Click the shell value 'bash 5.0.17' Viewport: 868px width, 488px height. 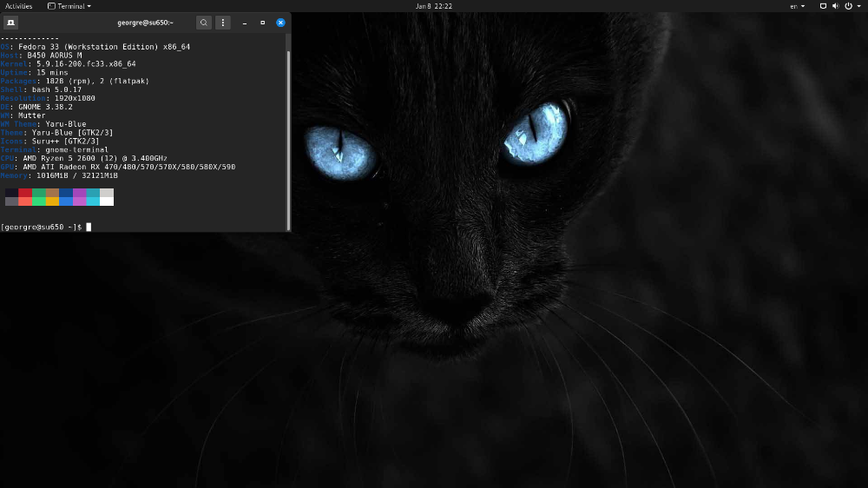(56, 89)
